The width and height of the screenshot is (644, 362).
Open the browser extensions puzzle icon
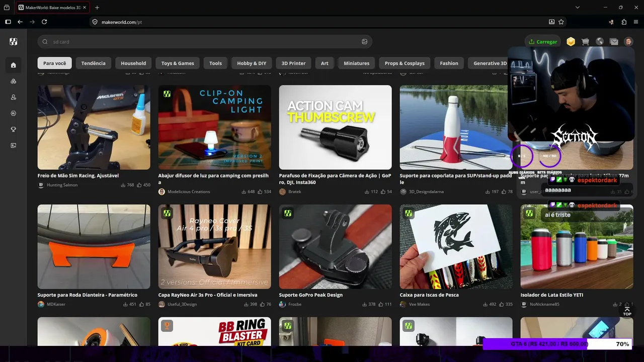click(624, 22)
